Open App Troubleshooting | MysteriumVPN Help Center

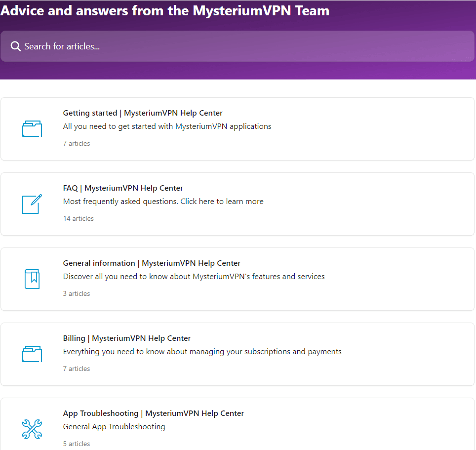click(x=153, y=413)
